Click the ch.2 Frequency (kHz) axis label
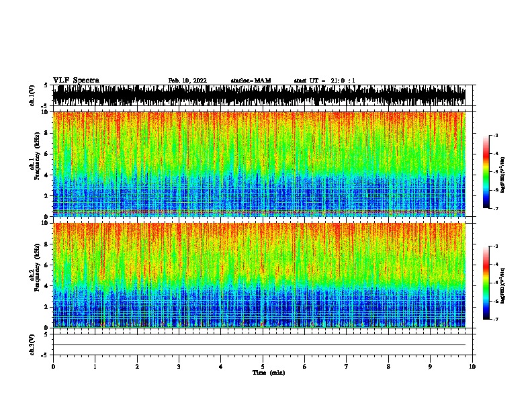 (x=35, y=267)
